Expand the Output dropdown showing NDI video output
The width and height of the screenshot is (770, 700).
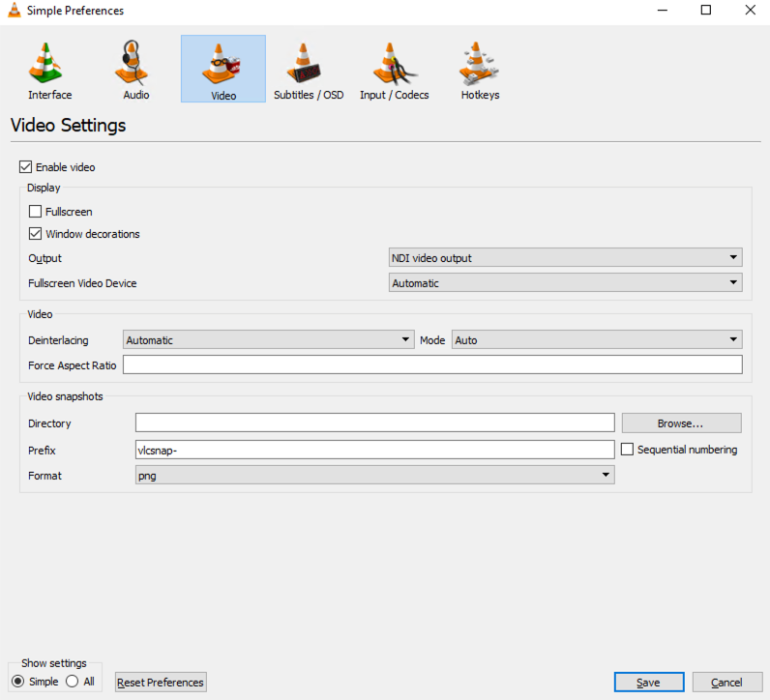coord(565,258)
